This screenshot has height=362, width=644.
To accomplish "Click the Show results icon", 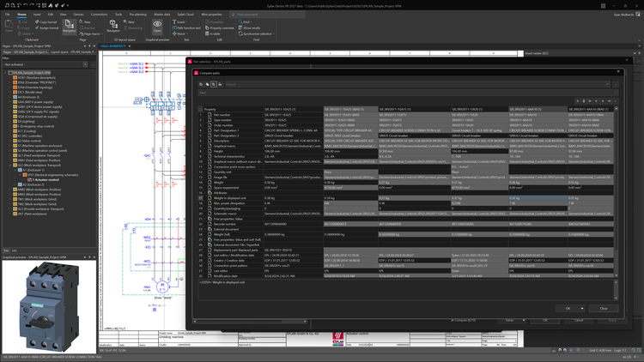I will pos(240,28).
